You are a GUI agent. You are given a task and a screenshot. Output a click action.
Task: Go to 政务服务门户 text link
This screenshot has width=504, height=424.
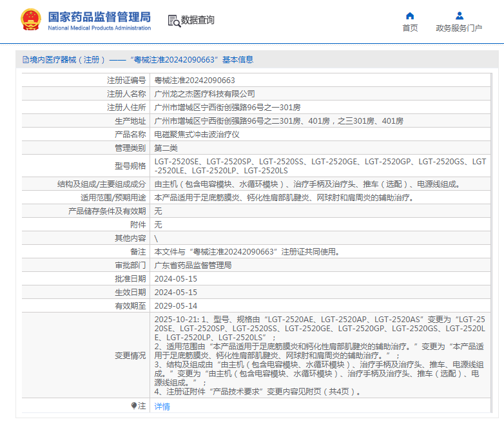[x=459, y=28]
